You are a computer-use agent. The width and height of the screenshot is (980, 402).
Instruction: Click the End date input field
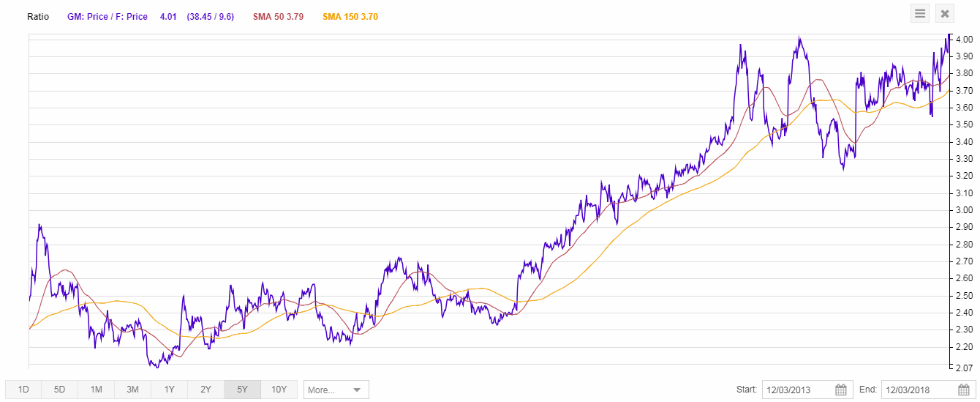tap(916, 390)
